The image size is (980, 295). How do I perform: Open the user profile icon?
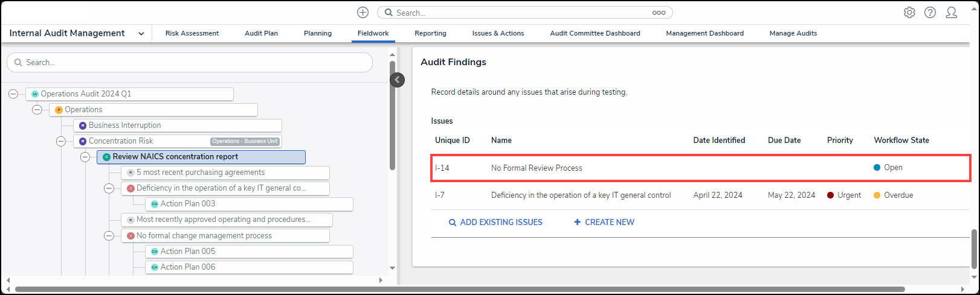coord(952,13)
